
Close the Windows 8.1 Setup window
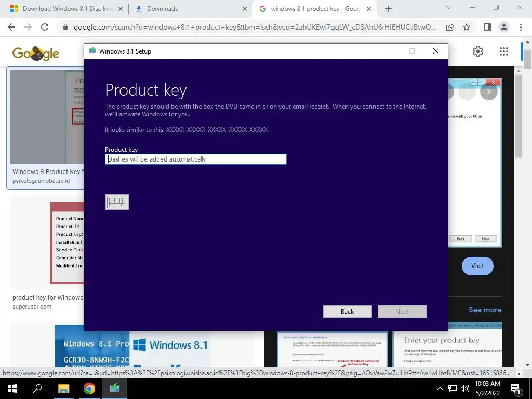[436, 51]
